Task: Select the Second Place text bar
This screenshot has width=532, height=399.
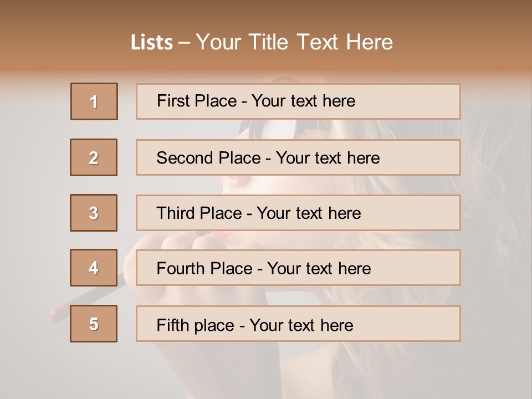Action: pyautogui.click(x=298, y=157)
